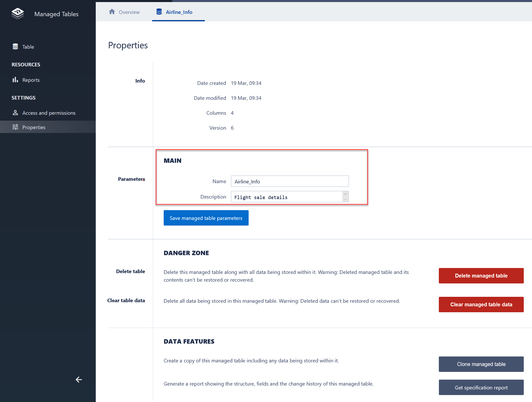Screen dimensions: 532x402
Task: Click Description field up stepper arrow
Action: click(x=346, y=194)
